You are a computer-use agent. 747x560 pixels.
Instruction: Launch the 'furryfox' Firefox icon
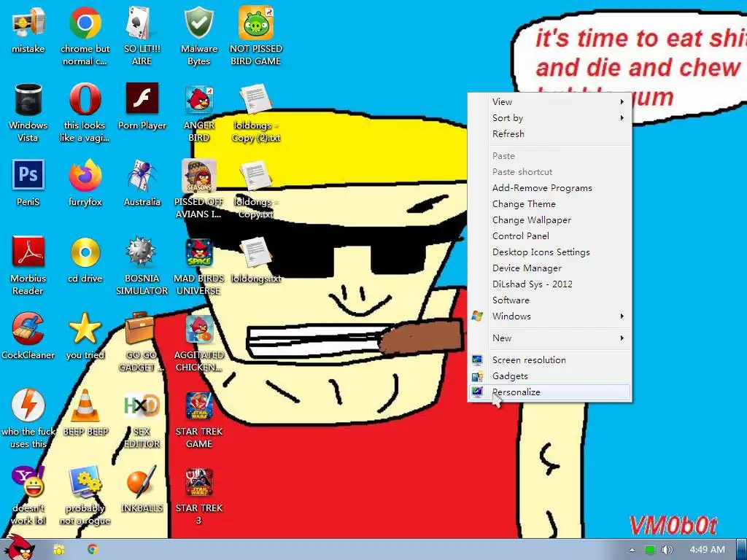[85, 176]
